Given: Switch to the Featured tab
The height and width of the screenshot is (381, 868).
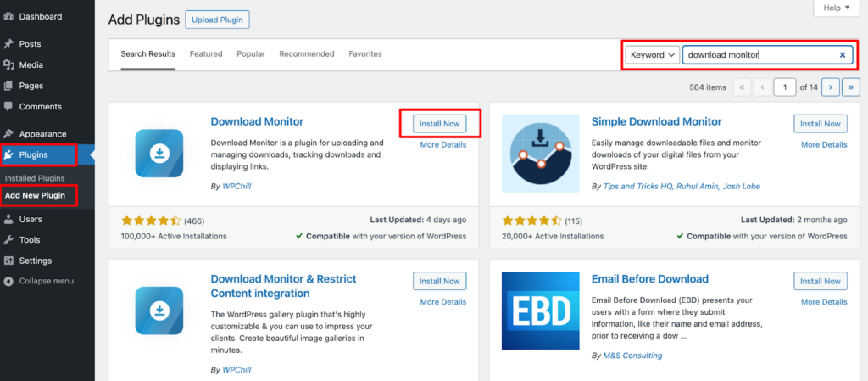Looking at the screenshot, I should tap(206, 53).
